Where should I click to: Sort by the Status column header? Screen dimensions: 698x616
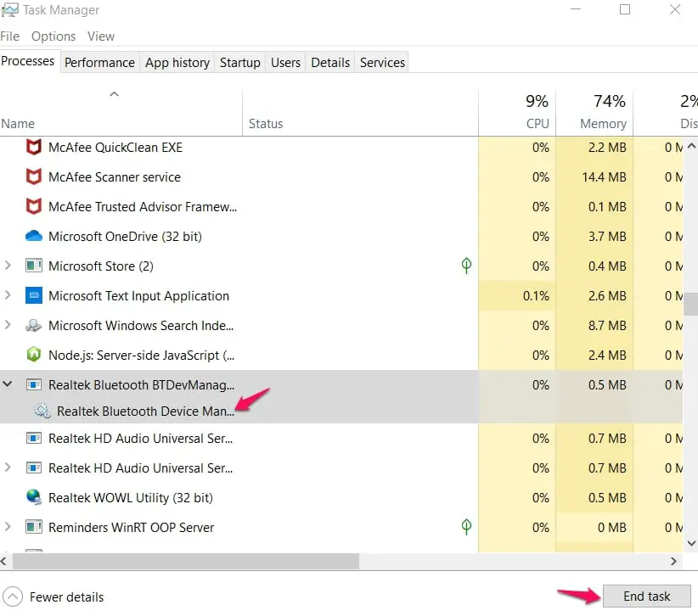tap(360, 113)
